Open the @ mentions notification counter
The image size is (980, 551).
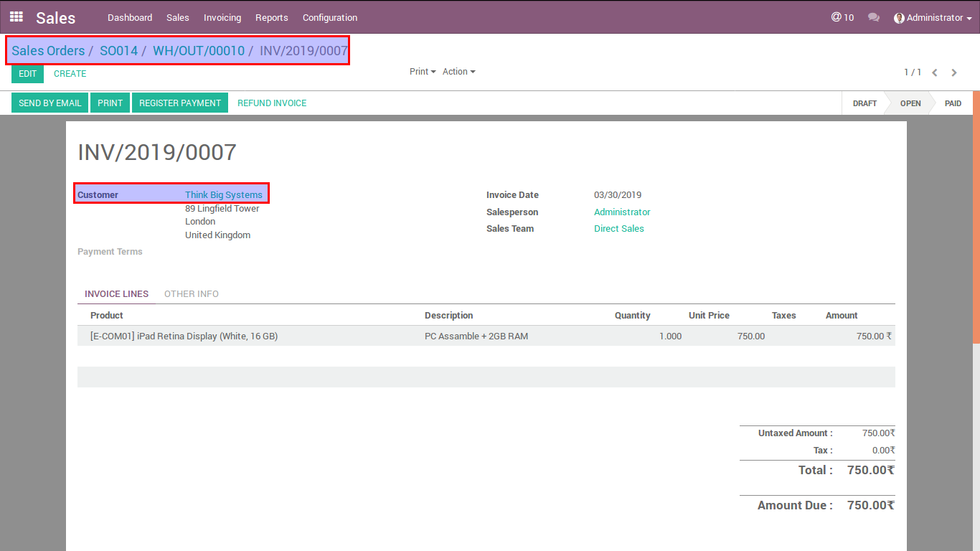pyautogui.click(x=842, y=17)
